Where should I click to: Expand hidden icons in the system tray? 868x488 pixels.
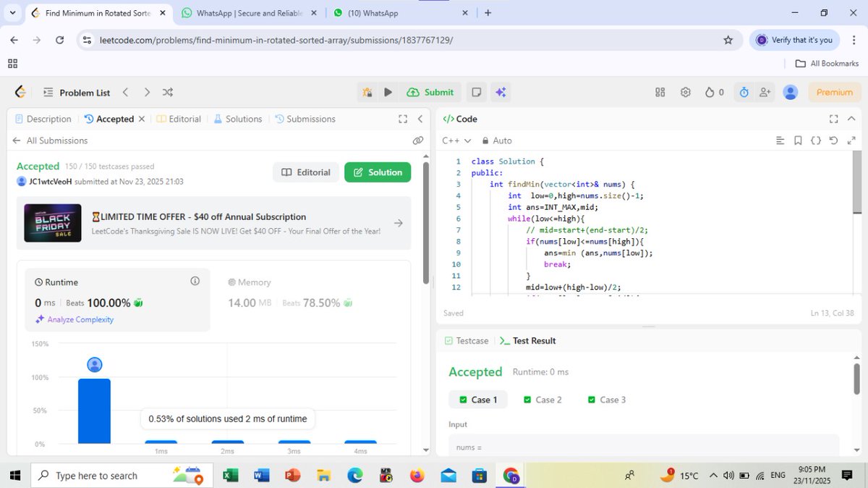pyautogui.click(x=712, y=475)
